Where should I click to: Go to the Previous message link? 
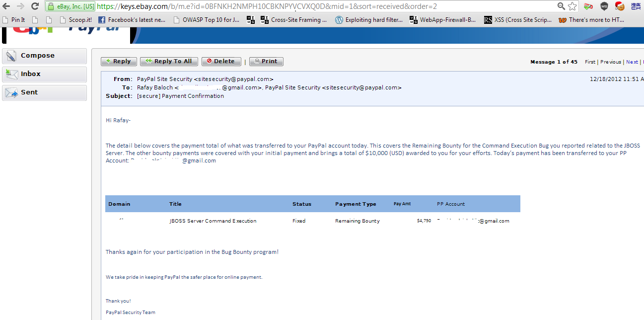[x=611, y=62]
